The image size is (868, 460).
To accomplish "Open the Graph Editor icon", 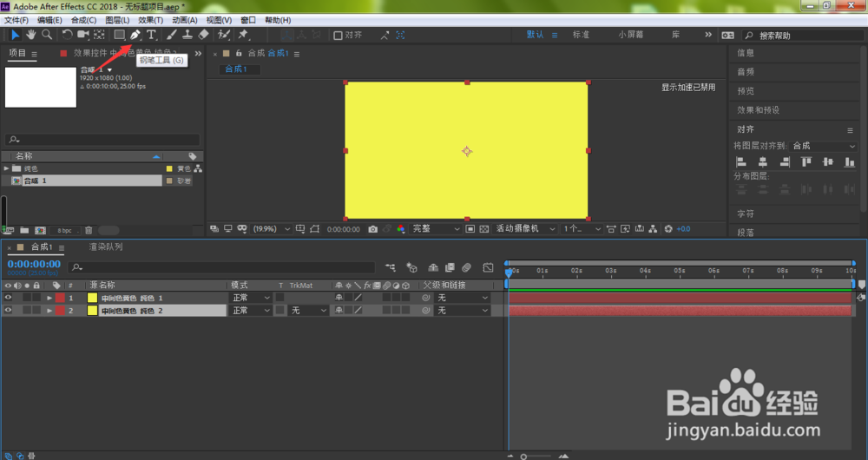I will (488, 268).
